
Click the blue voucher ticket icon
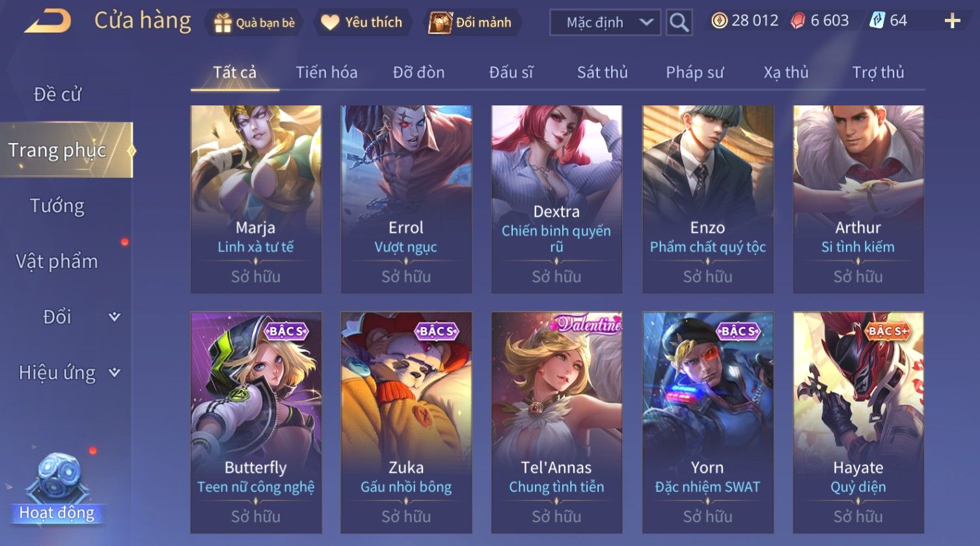877,21
